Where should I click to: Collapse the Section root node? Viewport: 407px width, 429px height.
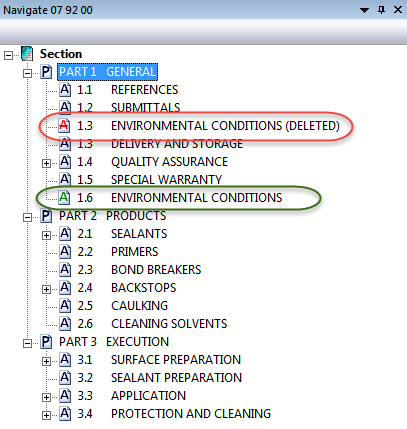coord(8,55)
